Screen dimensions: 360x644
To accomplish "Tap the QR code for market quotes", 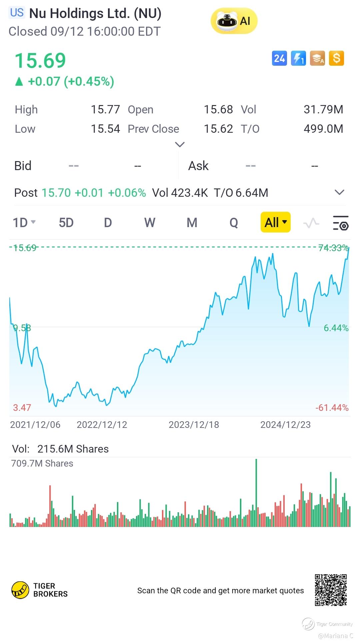I will (331, 590).
